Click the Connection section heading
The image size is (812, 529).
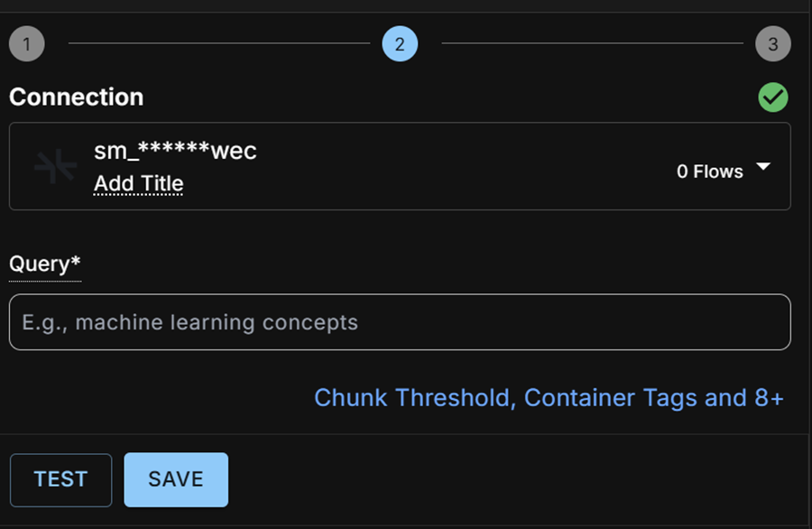click(x=76, y=97)
